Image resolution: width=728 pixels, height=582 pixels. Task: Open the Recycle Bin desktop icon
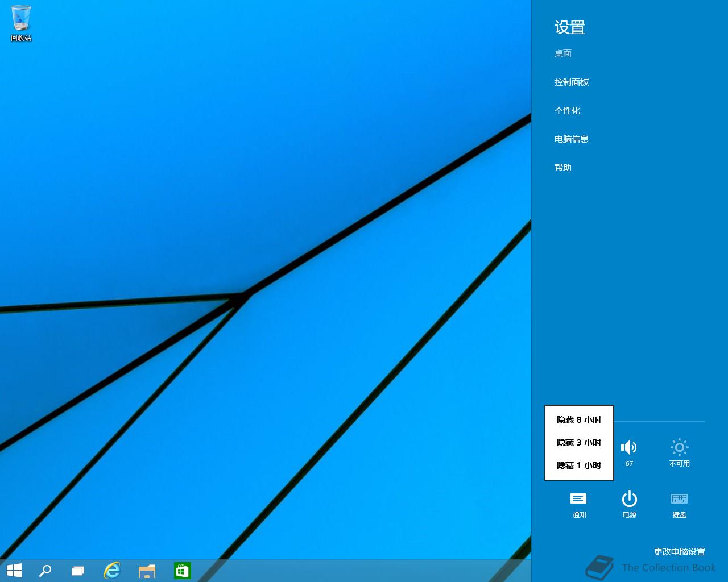click(21, 23)
